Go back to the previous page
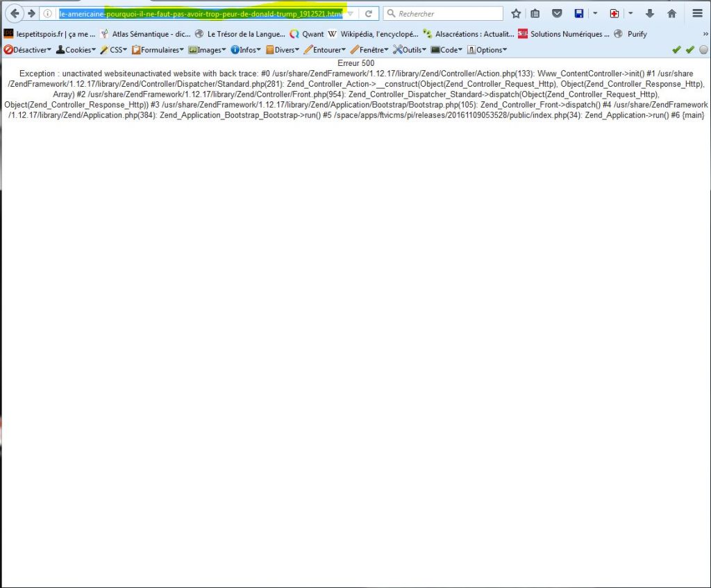711x588 pixels. [x=15, y=13]
